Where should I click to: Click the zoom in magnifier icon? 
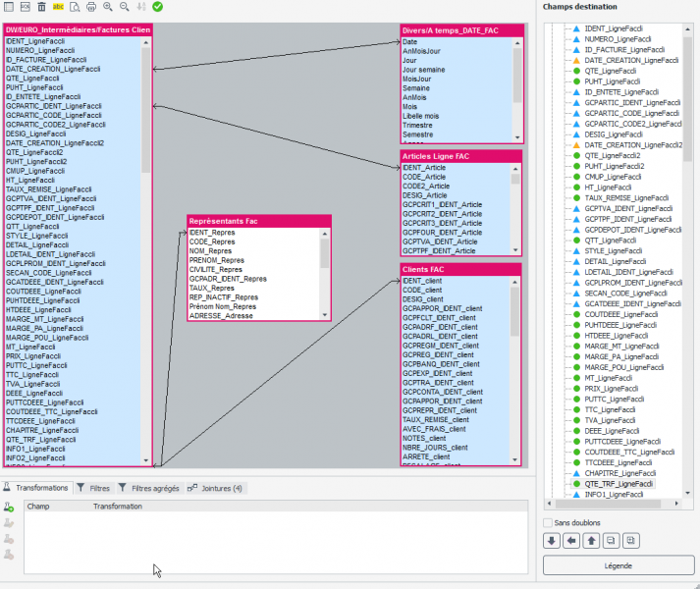(x=108, y=7)
